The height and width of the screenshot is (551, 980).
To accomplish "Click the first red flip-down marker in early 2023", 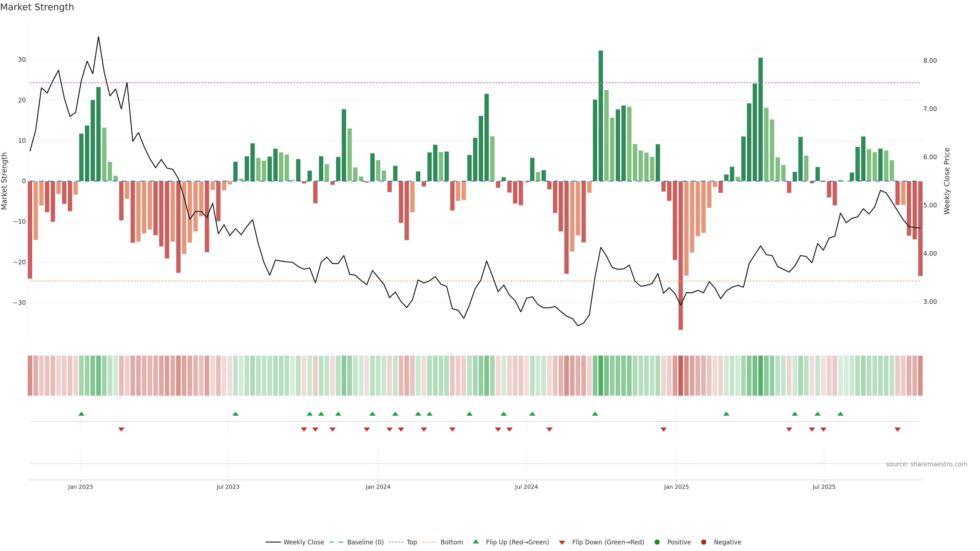I will click(121, 429).
